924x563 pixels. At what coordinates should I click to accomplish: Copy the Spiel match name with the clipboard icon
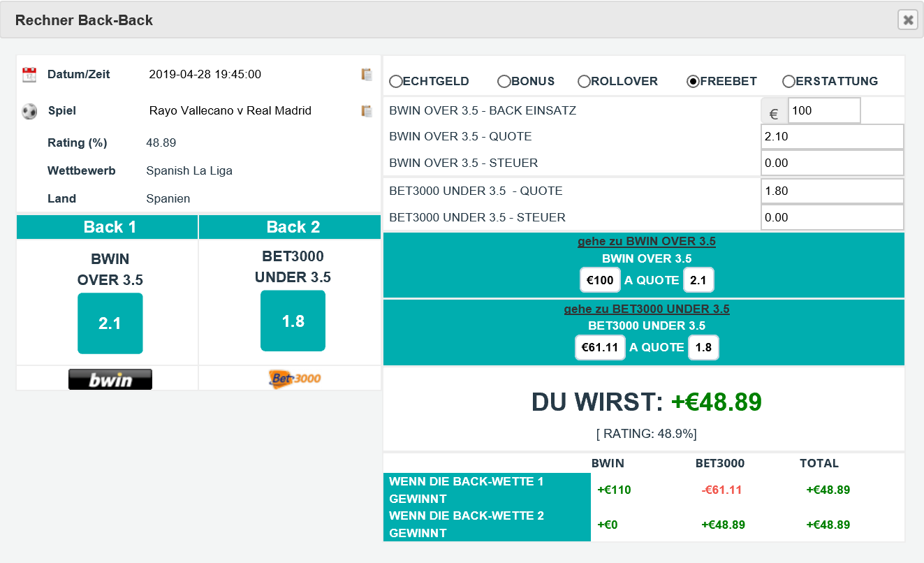click(367, 110)
